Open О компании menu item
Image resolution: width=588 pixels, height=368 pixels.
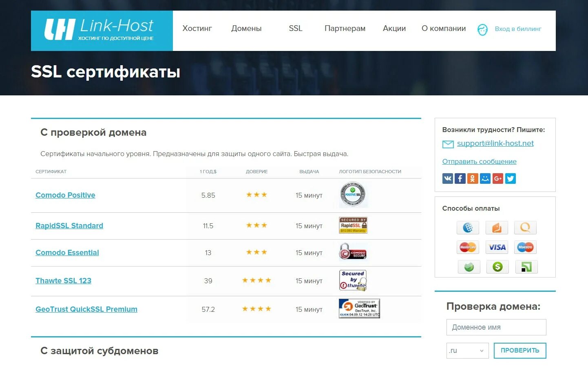[444, 29]
